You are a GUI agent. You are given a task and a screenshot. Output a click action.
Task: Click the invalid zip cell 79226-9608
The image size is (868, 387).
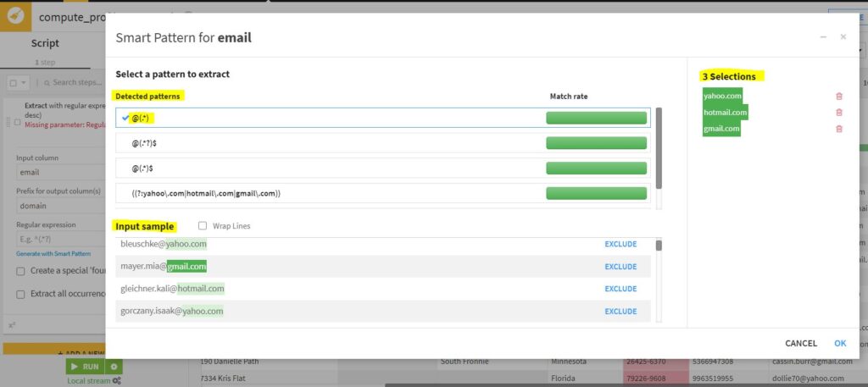pyautogui.click(x=656, y=379)
